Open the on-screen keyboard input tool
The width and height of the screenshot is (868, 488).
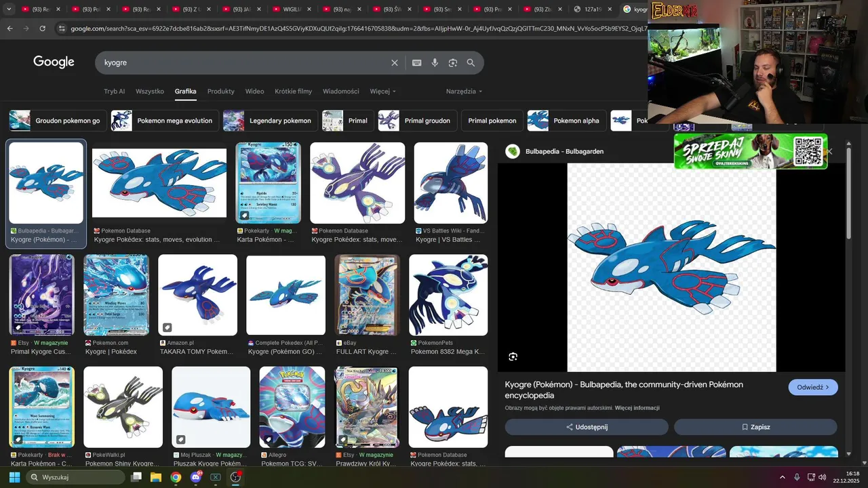[x=417, y=62]
